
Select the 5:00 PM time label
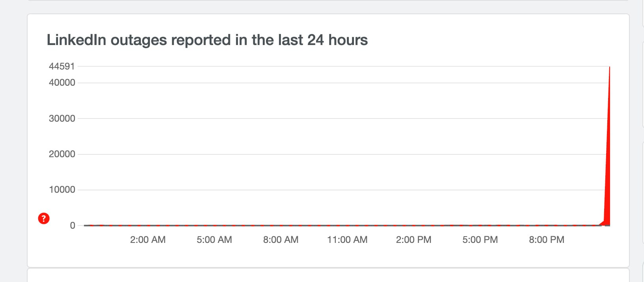point(480,240)
